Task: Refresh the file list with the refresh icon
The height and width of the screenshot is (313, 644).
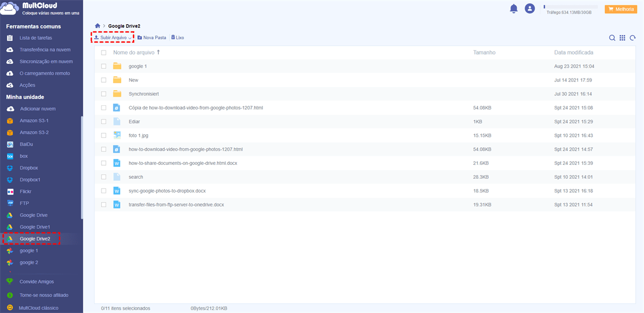Action: coord(633,38)
